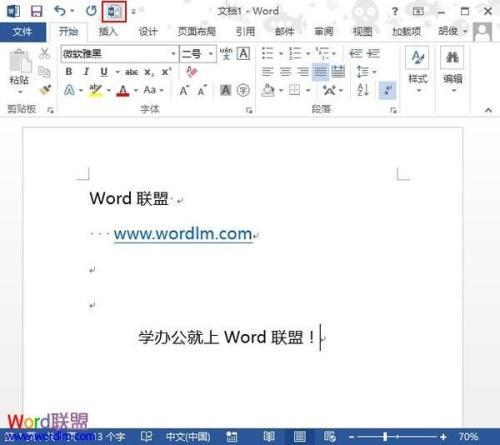Viewport: 500px width, 445px height.
Task: Open the www.wordlm.com hyperlink
Action: (x=183, y=234)
